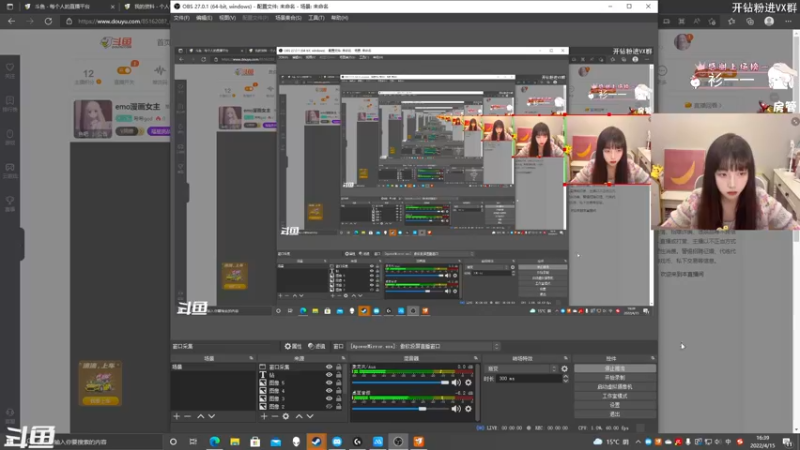Toggle visibility of 图像 5 source
The width and height of the screenshot is (800, 450).
329,383
